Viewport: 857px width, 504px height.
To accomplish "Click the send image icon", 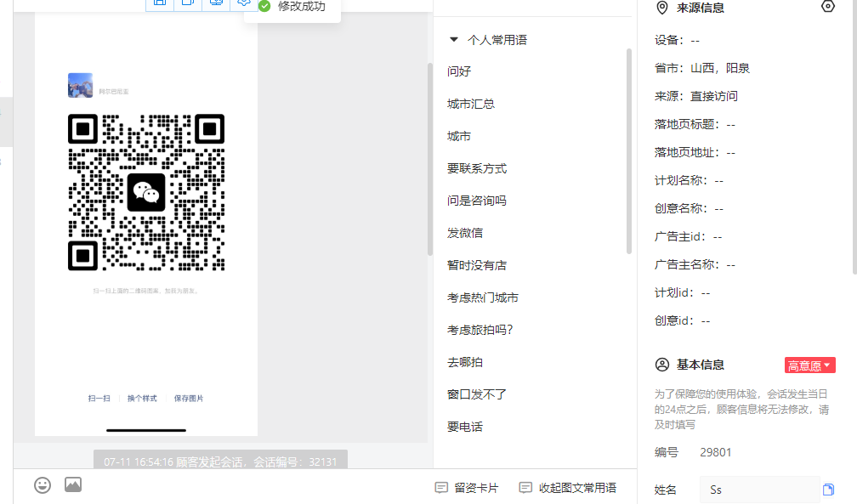I will click(x=73, y=484).
